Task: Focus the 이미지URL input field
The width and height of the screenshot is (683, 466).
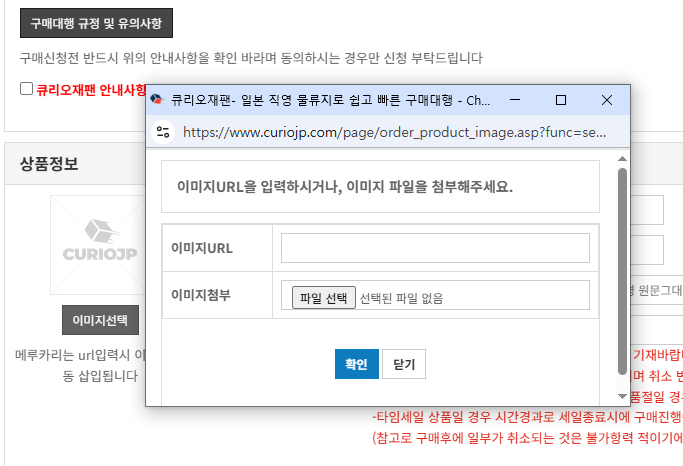Action: point(435,248)
